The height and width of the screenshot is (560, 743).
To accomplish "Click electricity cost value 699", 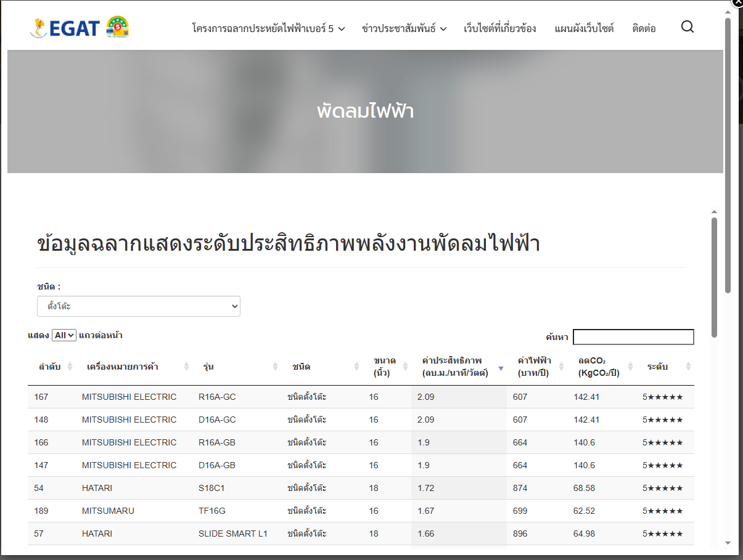I will coord(520,511).
